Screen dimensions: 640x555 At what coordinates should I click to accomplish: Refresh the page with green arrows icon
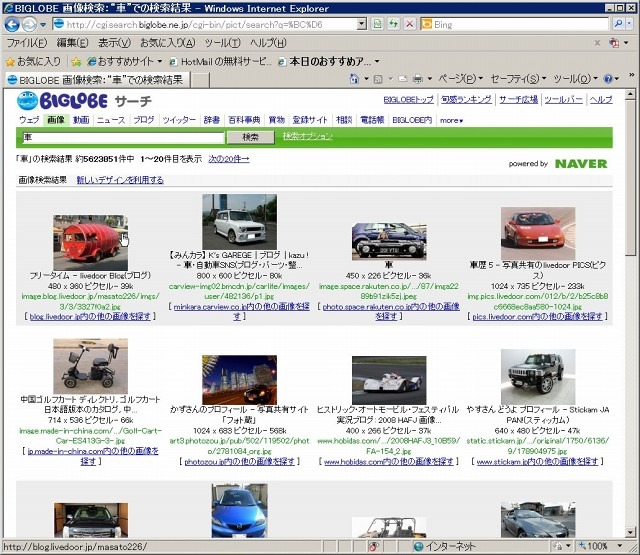[393, 24]
